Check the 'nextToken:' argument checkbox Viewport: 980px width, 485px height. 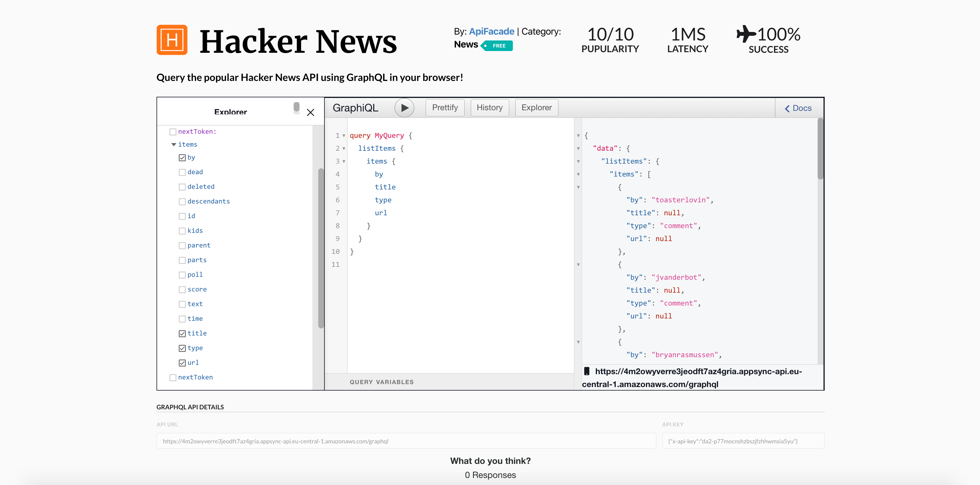[173, 132]
